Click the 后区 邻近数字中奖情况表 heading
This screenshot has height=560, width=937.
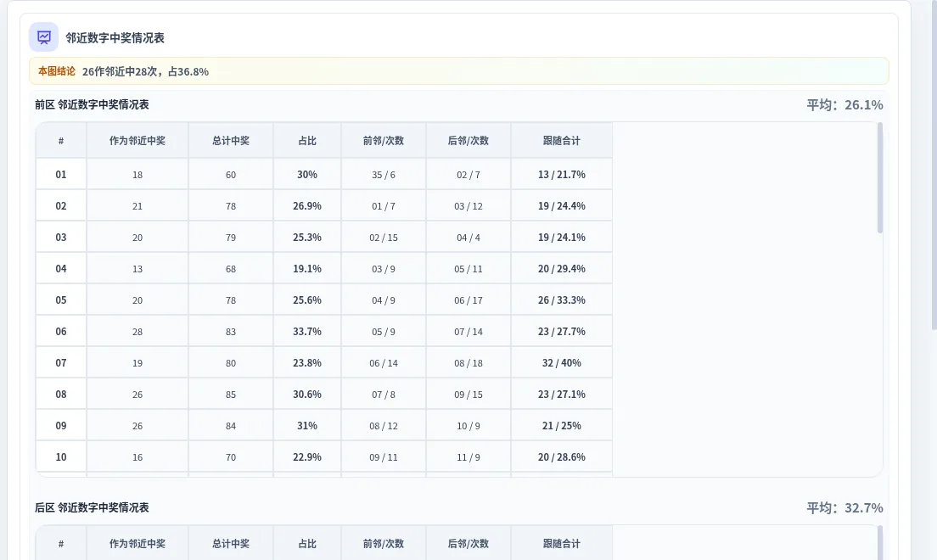pos(92,507)
